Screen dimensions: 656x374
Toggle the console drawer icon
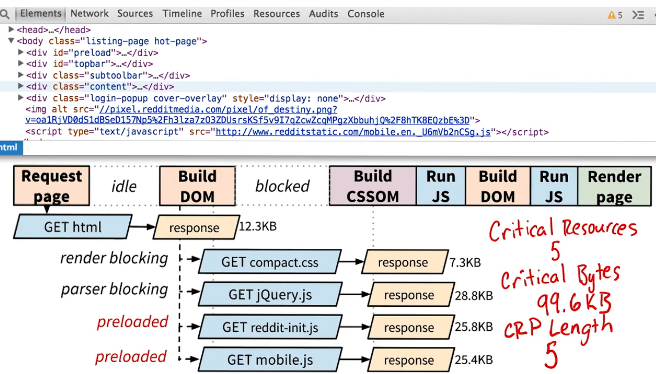[638, 15]
